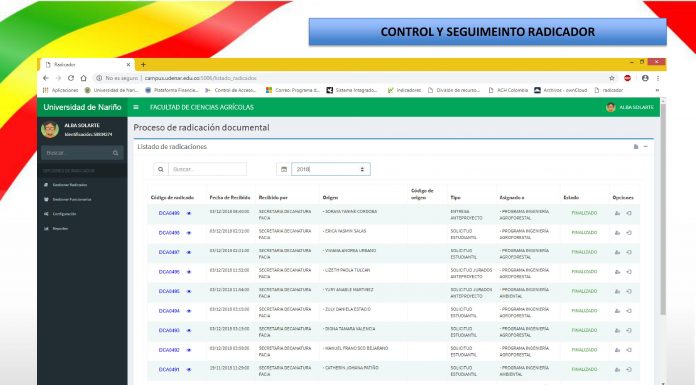
Task: Open the ALBA SOLARTE user menu in header
Action: click(x=630, y=107)
